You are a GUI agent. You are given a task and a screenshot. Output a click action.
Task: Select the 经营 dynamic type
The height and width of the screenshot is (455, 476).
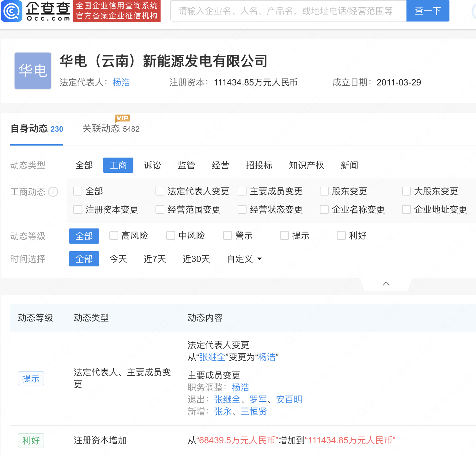[x=221, y=165]
